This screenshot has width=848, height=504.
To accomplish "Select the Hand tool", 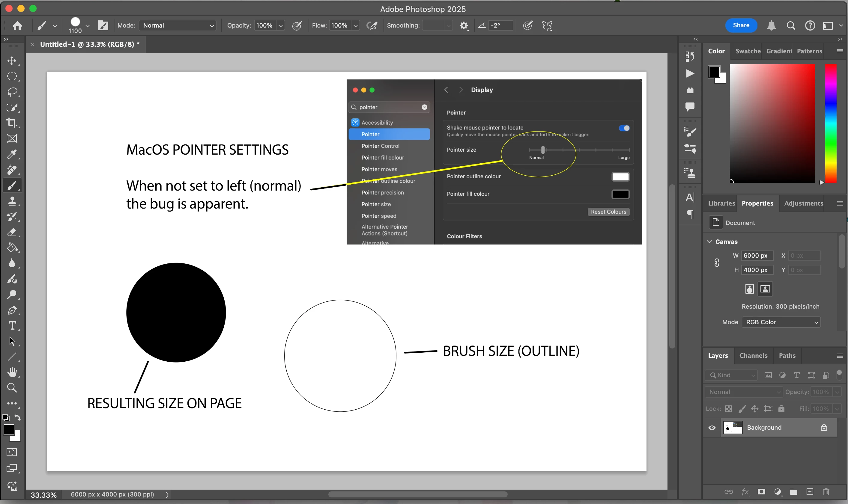I will [12, 372].
